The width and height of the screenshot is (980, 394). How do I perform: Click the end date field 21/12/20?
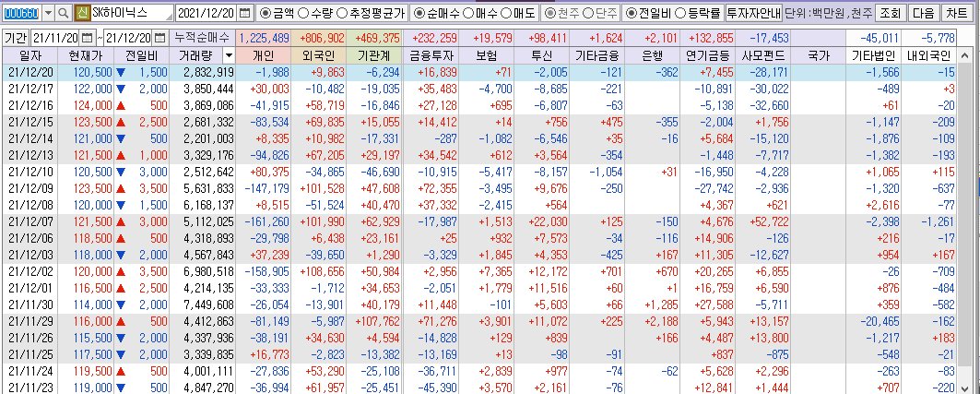pyautogui.click(x=129, y=38)
